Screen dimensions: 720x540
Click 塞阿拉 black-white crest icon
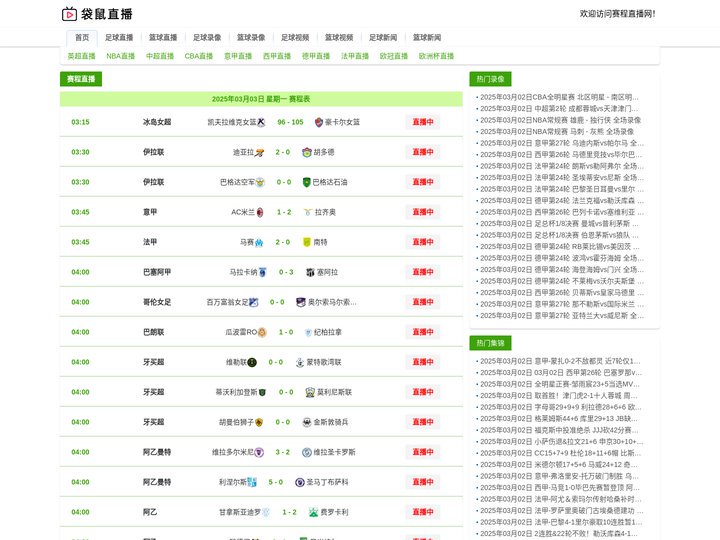tap(310, 272)
